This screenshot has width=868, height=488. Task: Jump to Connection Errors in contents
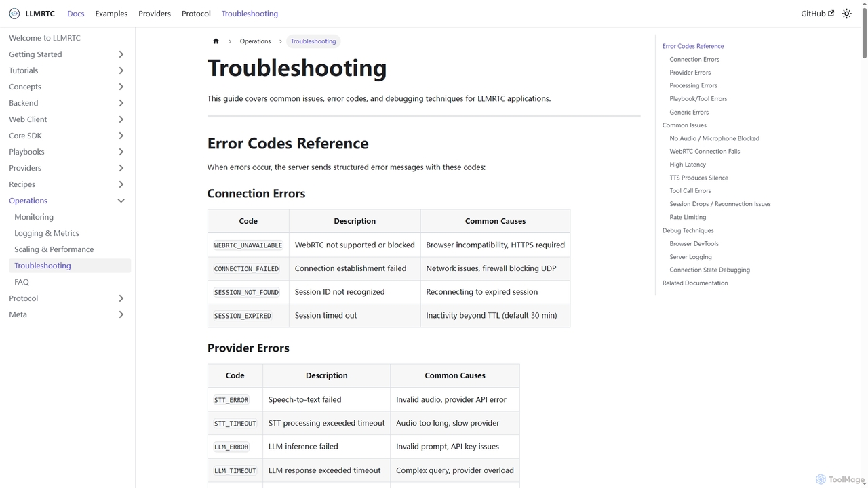(x=694, y=60)
